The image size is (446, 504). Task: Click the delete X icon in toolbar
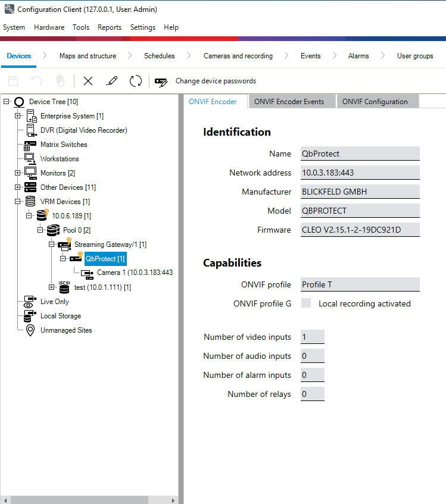(88, 81)
